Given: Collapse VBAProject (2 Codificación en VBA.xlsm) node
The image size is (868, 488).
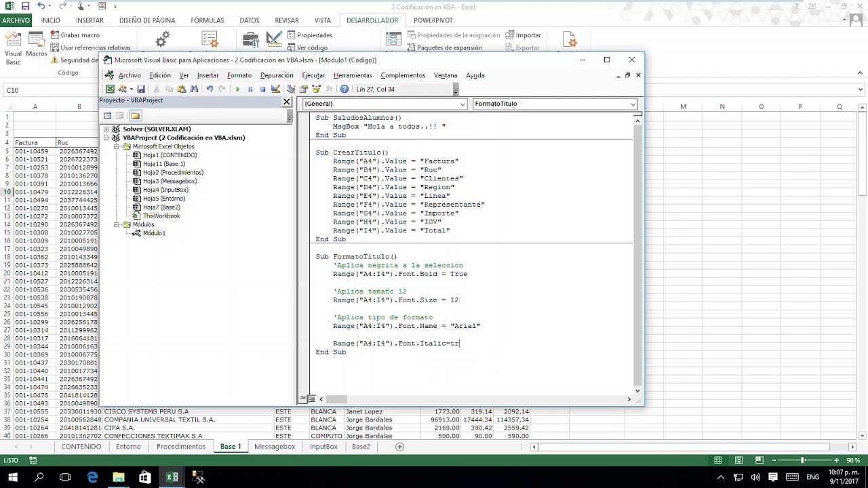Looking at the screenshot, I should point(106,138).
